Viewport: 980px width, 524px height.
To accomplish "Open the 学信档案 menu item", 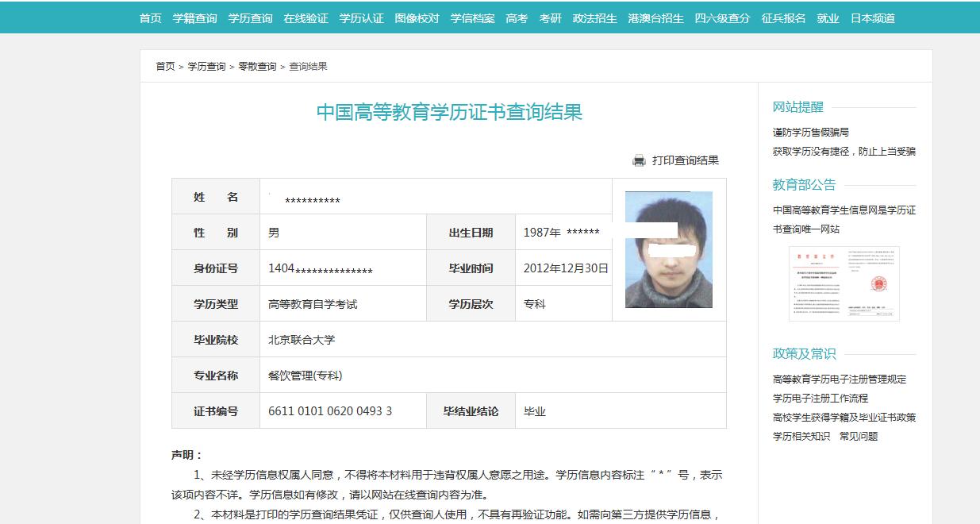I will [473, 18].
